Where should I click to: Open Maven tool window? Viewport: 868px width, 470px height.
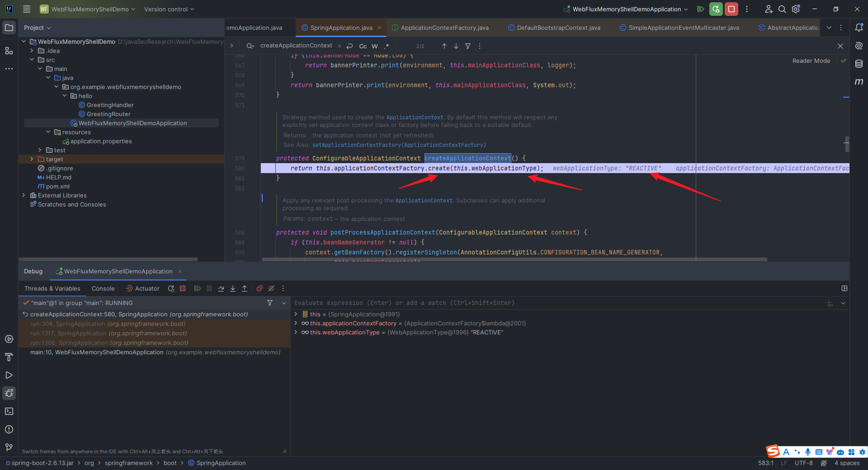[x=859, y=82]
